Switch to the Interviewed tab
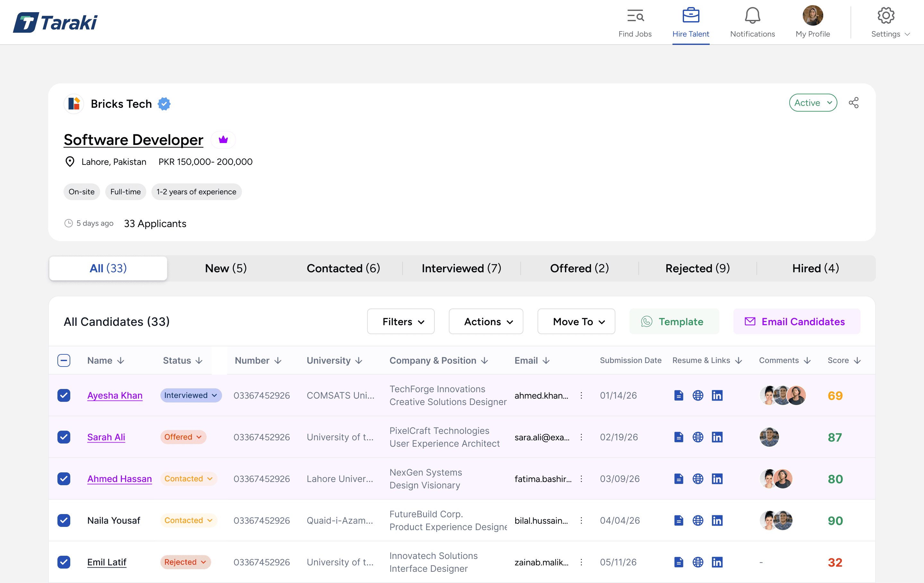Image resolution: width=924 pixels, height=583 pixels. coord(461,268)
